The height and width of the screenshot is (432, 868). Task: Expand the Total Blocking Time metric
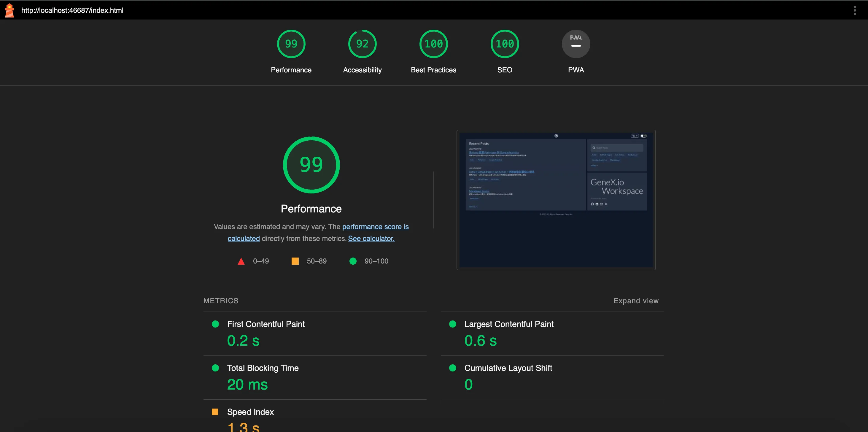[x=263, y=368]
